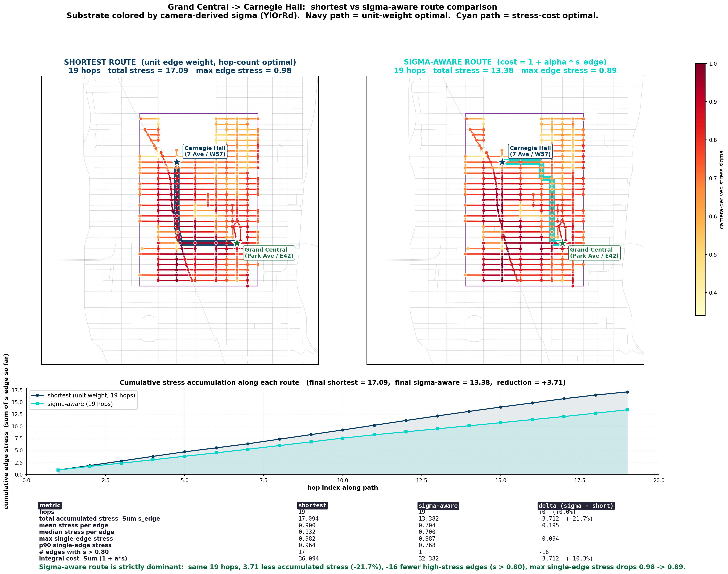Click the 10.0 x-axis tick on the chart

[x=342, y=480]
